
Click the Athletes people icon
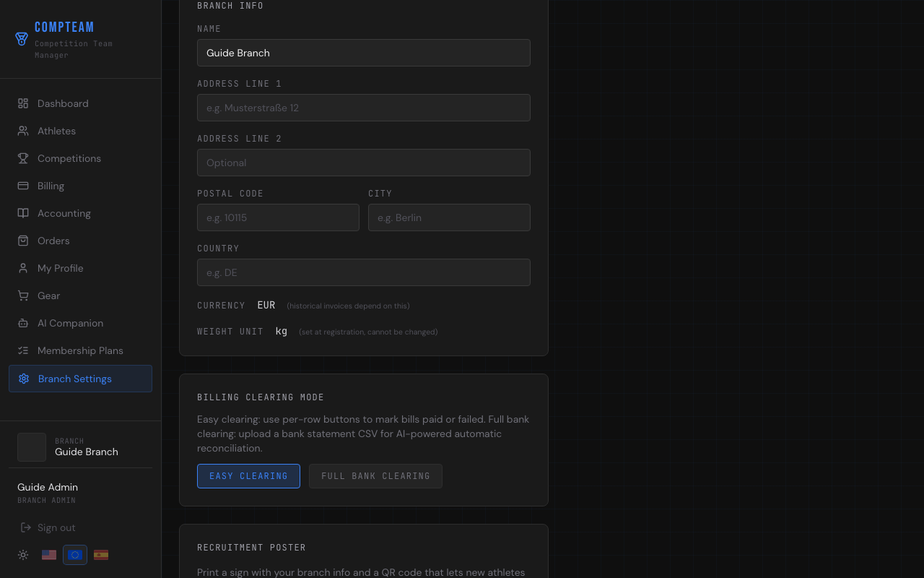(23, 131)
